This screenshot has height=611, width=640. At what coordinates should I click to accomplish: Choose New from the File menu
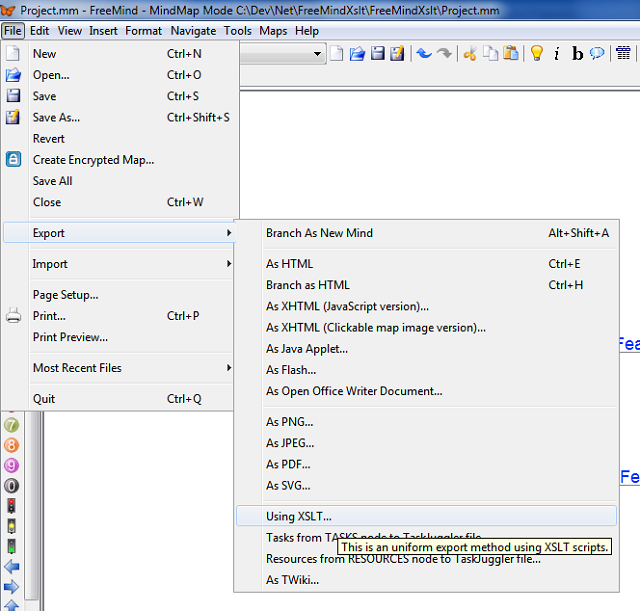(x=119, y=54)
